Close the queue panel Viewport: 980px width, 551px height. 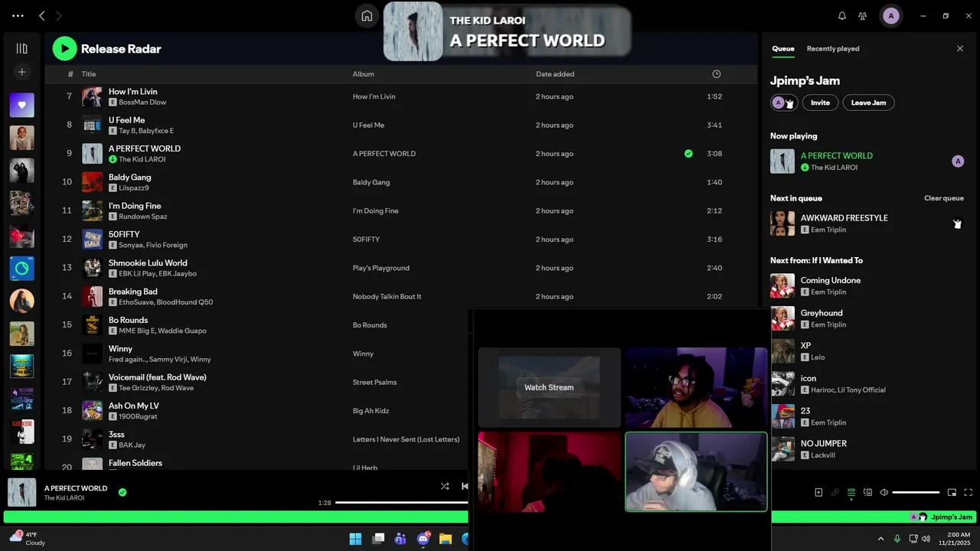point(960,49)
